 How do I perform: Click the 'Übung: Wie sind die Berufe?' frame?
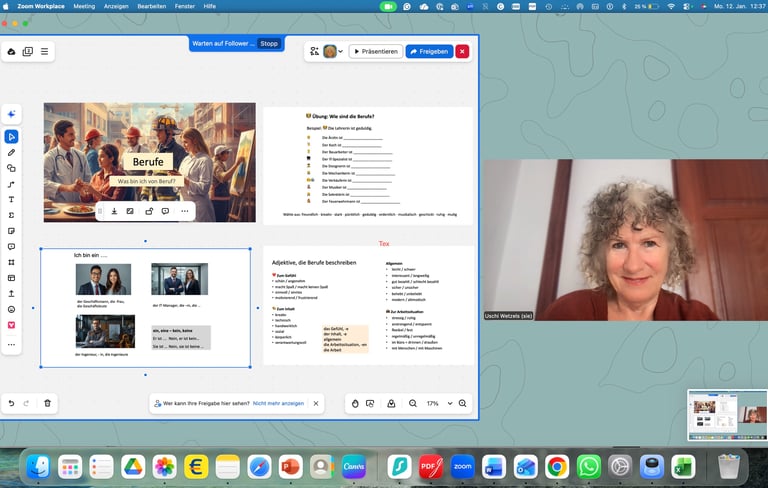(x=368, y=166)
